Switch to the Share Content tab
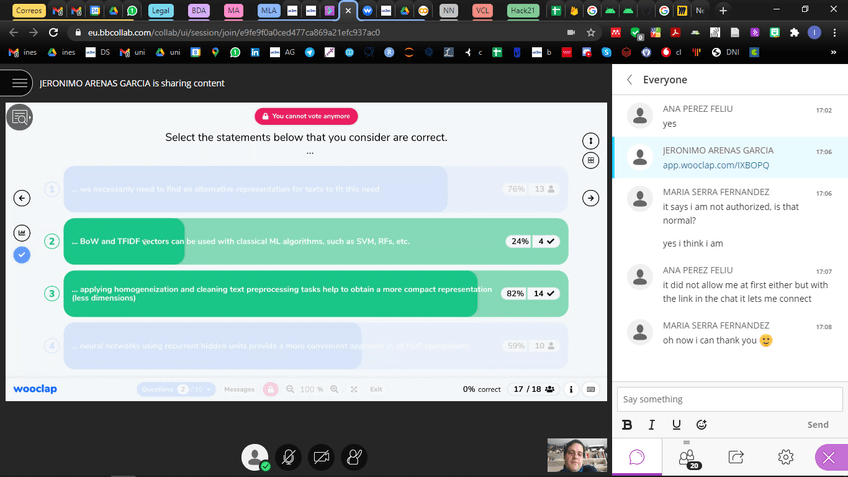848x477 pixels. point(736,457)
